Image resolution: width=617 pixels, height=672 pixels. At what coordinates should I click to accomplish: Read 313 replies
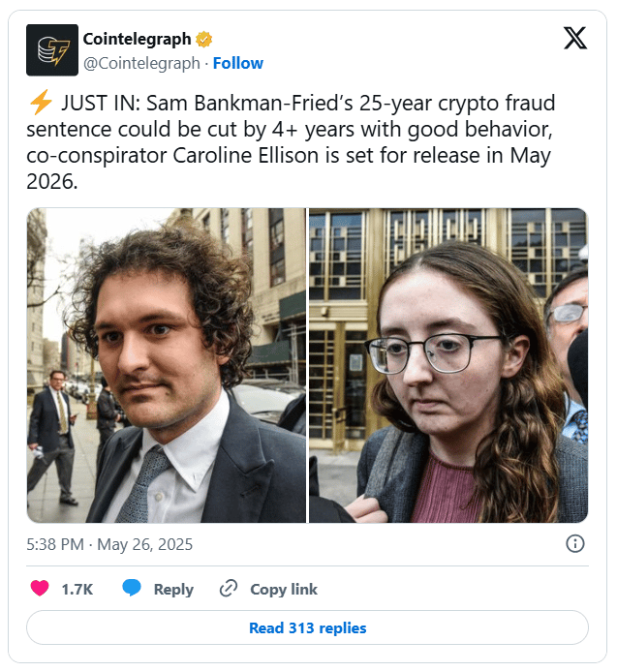coord(307,627)
